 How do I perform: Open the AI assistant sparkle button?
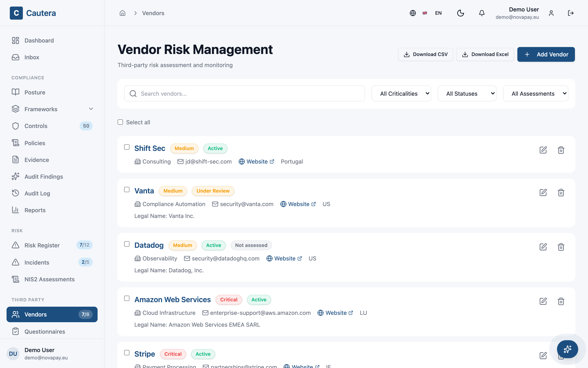tap(567, 349)
